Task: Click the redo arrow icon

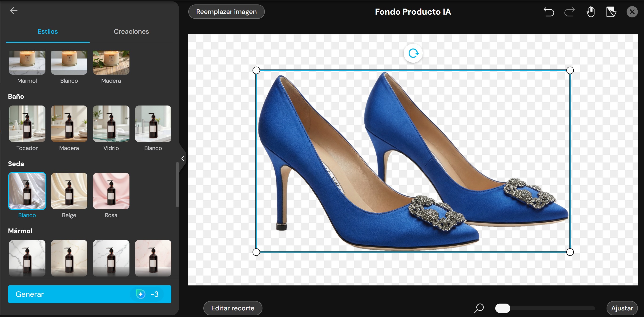Action: pos(569,12)
